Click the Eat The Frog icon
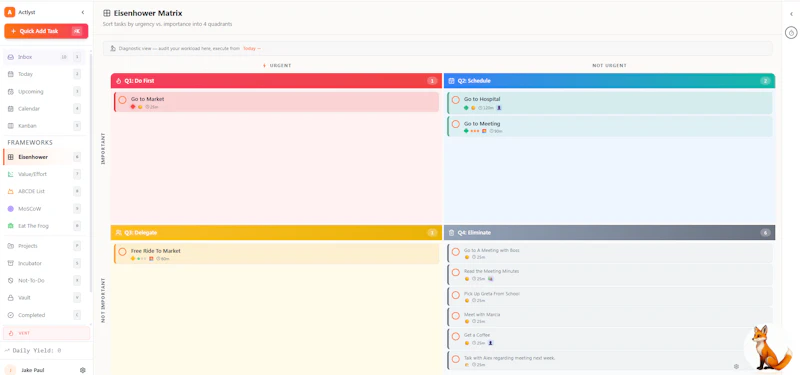 [x=11, y=226]
